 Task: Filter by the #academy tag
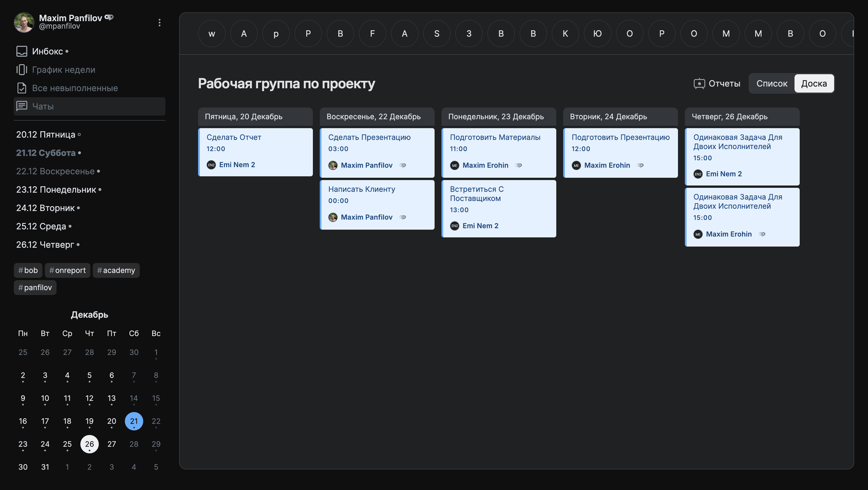(116, 270)
